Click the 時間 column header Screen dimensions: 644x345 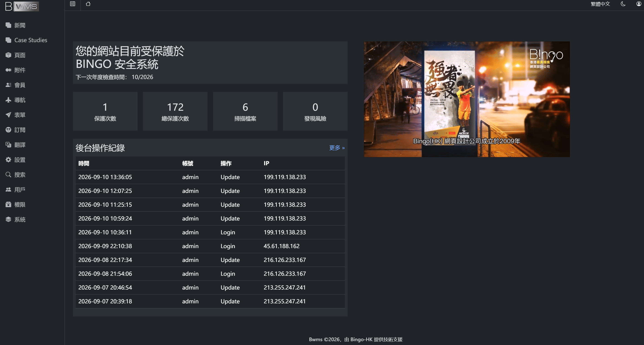click(84, 163)
